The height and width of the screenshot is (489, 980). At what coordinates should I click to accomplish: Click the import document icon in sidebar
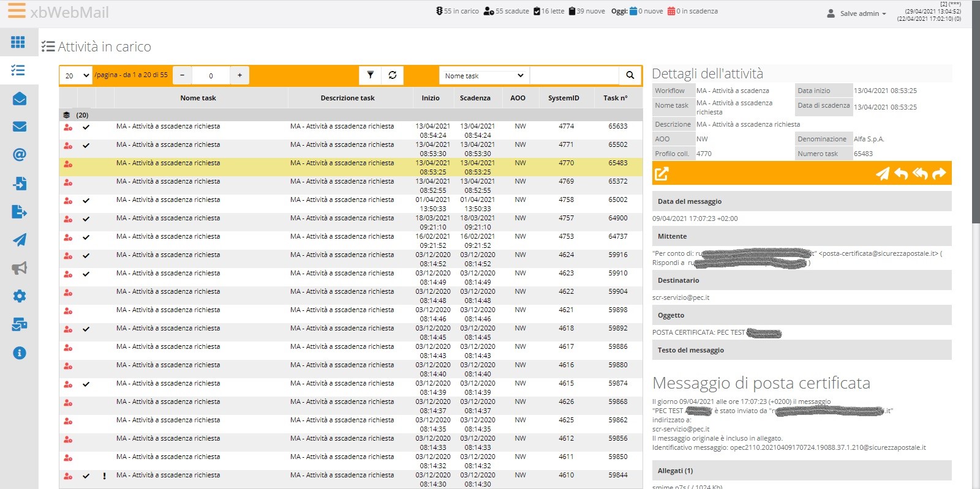(x=19, y=183)
